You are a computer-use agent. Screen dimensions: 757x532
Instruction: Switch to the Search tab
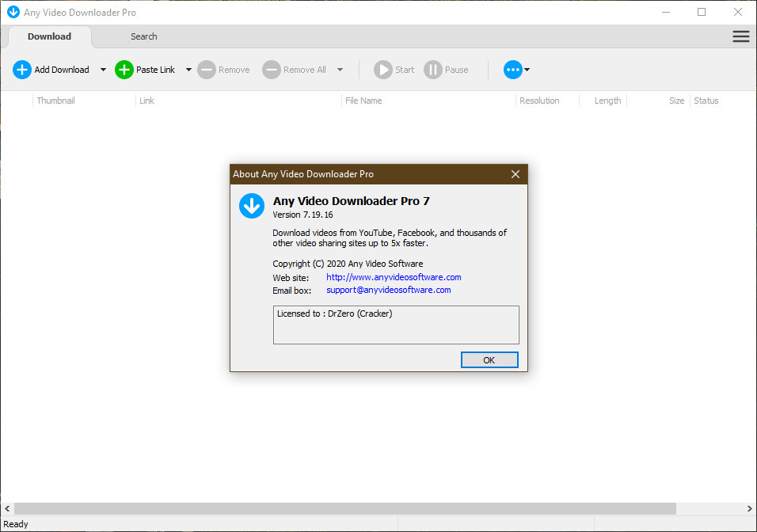pyautogui.click(x=144, y=36)
